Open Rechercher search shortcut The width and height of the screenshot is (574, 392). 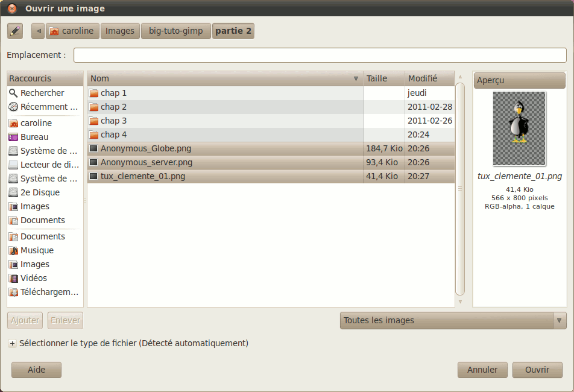point(42,93)
